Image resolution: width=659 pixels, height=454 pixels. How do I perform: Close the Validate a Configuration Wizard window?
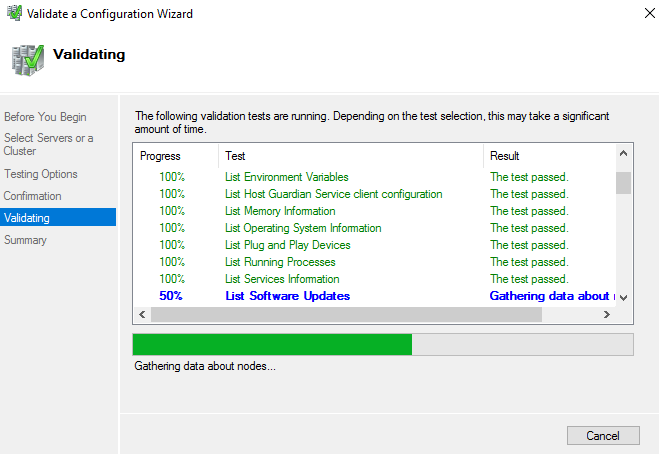click(635, 14)
